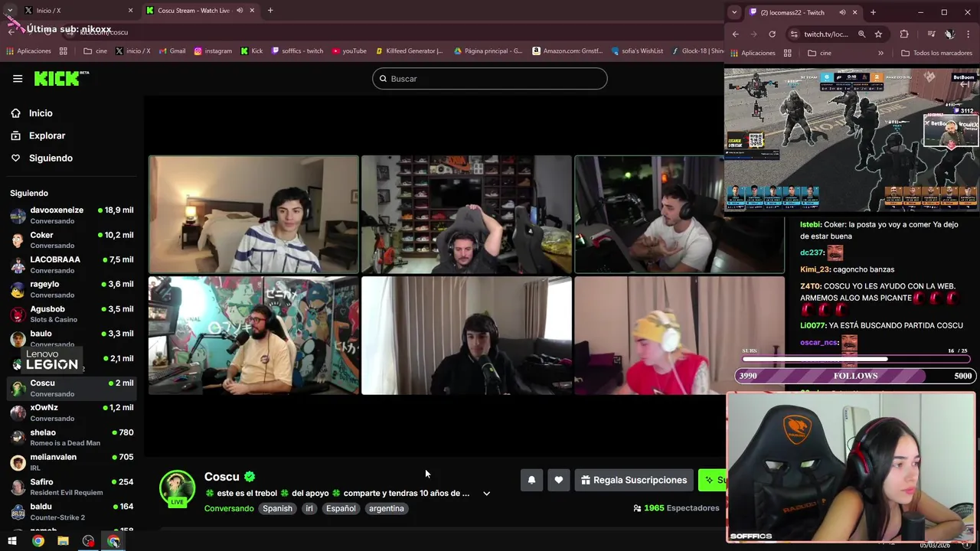
Task: Open Gmail bookmark
Action: tap(171, 51)
